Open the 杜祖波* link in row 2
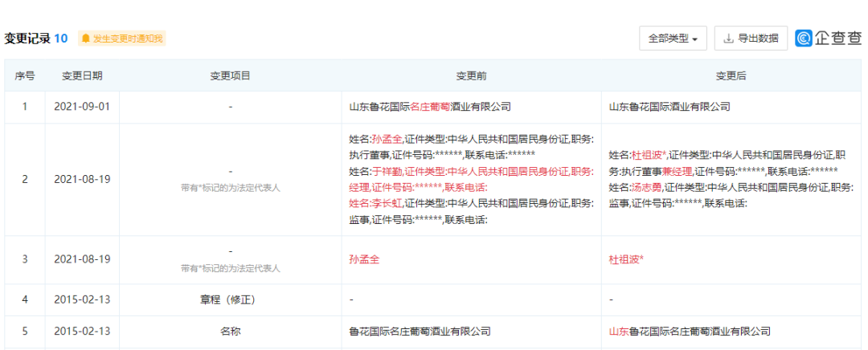 [x=649, y=154]
